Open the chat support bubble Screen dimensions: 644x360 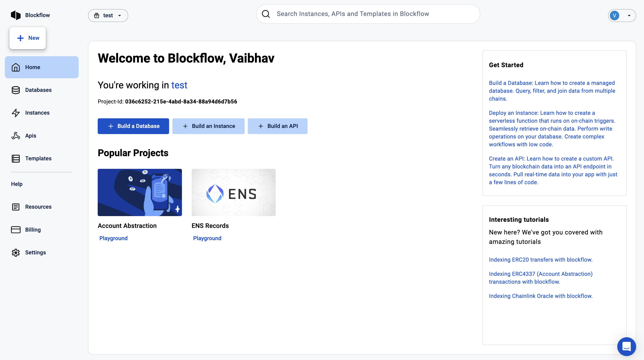626,346
